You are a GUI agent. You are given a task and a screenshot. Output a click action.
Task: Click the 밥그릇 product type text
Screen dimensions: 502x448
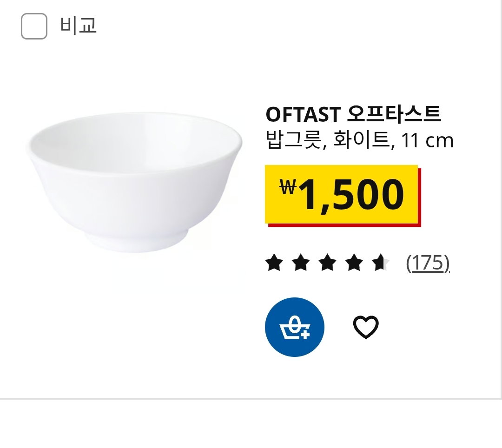pos(294,140)
